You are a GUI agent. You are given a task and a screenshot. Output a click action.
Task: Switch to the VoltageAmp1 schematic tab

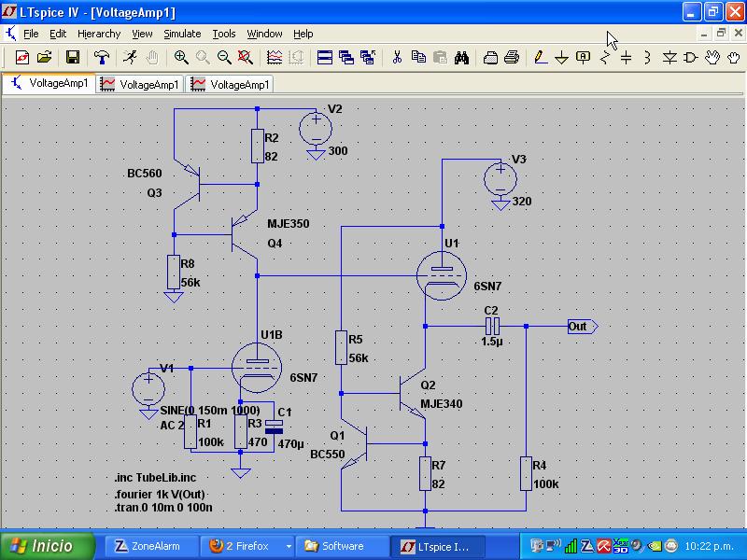pos(49,83)
